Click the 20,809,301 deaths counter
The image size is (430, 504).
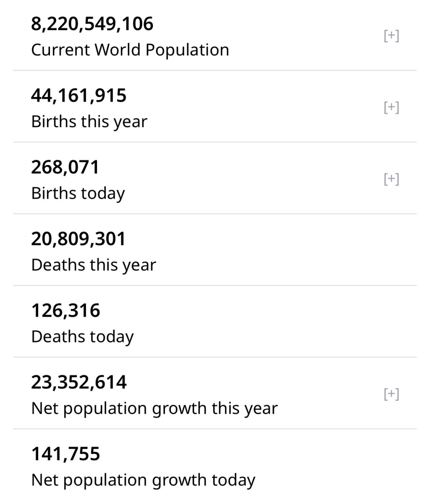click(x=79, y=239)
